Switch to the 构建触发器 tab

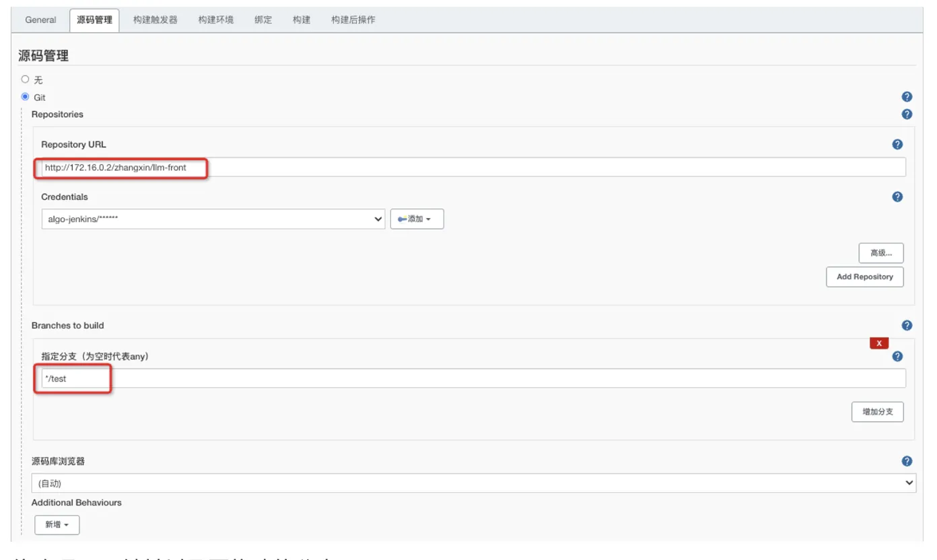point(155,20)
